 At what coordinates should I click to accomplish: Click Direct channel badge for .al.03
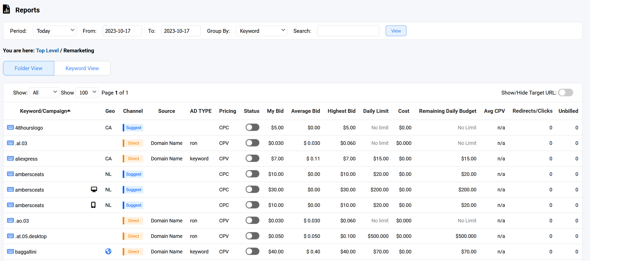tap(133, 143)
